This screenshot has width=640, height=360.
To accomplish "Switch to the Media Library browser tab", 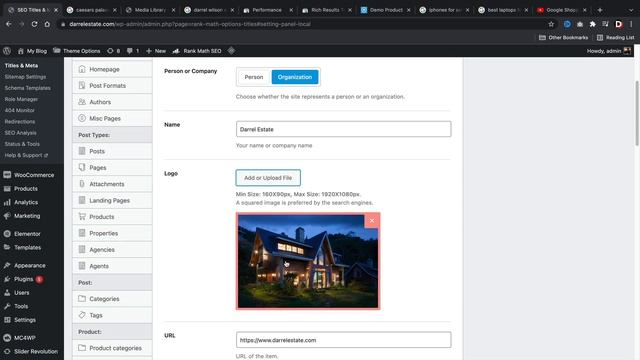I will [x=149, y=10].
